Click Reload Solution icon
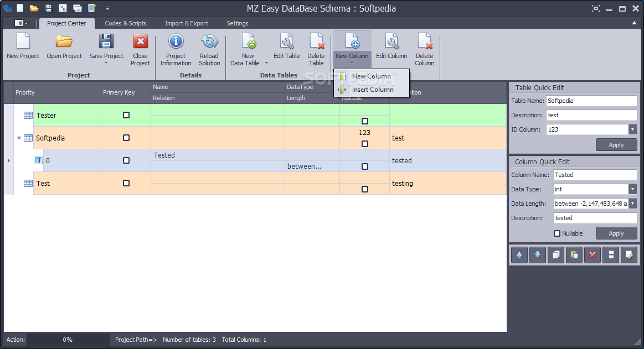The width and height of the screenshot is (644, 349). click(x=209, y=41)
